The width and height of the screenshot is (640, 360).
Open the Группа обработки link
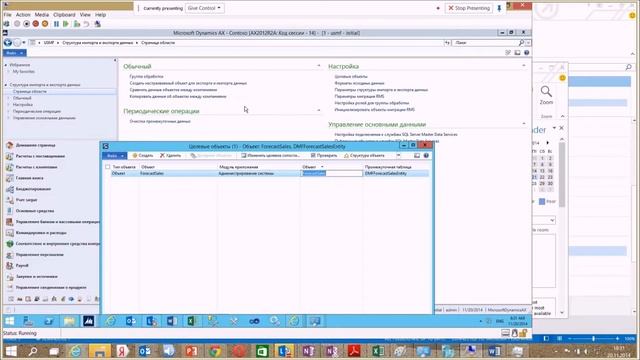pyautogui.click(x=147, y=76)
